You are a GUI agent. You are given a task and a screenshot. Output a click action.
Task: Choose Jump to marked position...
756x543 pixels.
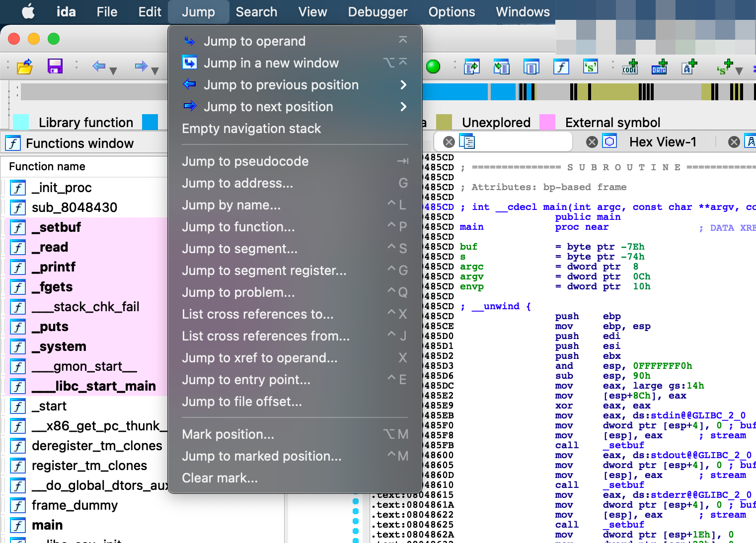pyautogui.click(x=295, y=456)
